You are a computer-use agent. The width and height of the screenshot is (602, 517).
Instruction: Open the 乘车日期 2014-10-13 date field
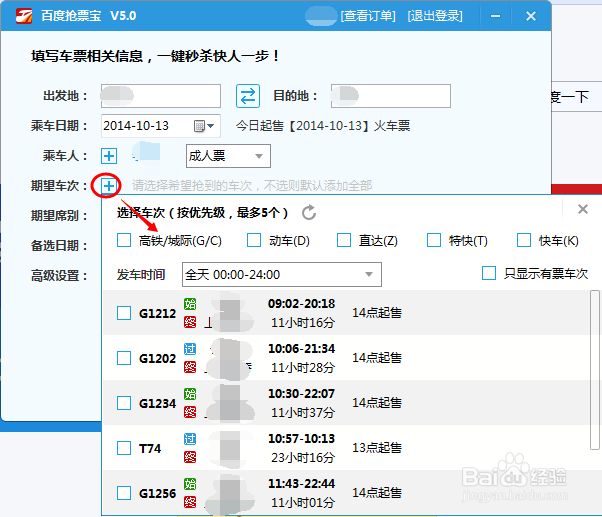pyautogui.click(x=161, y=126)
